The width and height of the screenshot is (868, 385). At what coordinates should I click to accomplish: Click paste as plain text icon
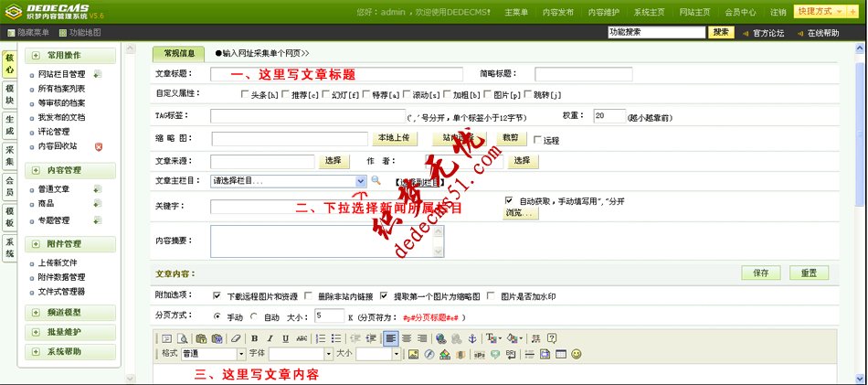click(201, 338)
